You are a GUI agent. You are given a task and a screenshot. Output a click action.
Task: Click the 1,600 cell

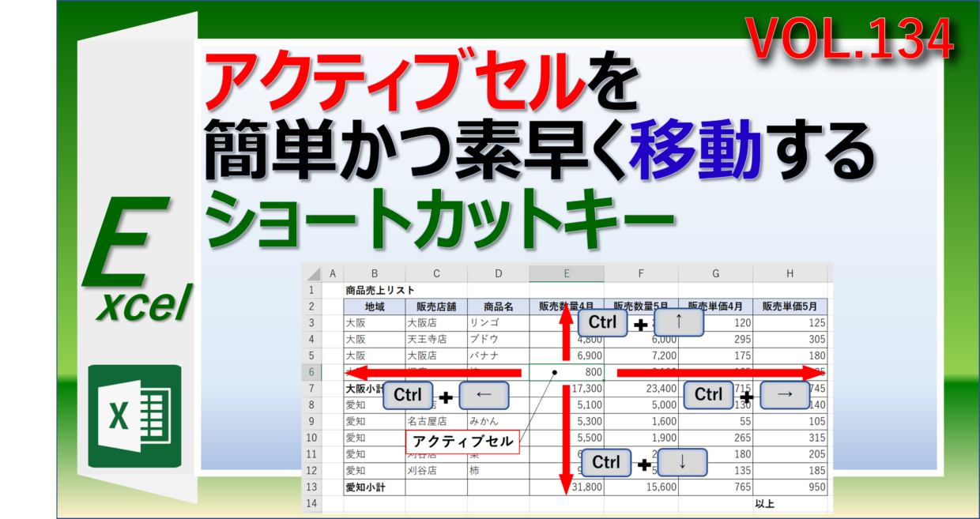641,421
